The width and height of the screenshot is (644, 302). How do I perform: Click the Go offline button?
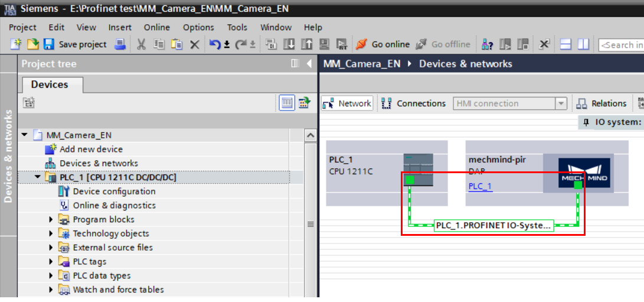[x=443, y=44]
